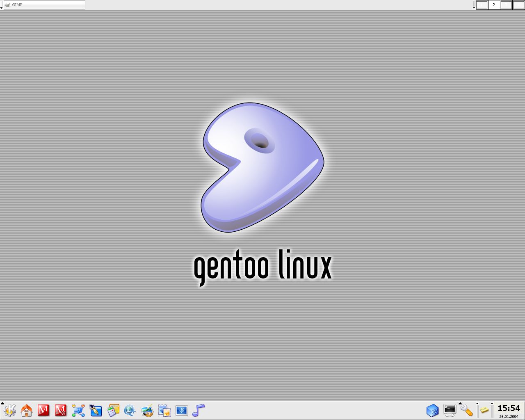This screenshot has width=525, height=420.
Task: Open the clock applet handle arrow
Action: [x=492, y=404]
